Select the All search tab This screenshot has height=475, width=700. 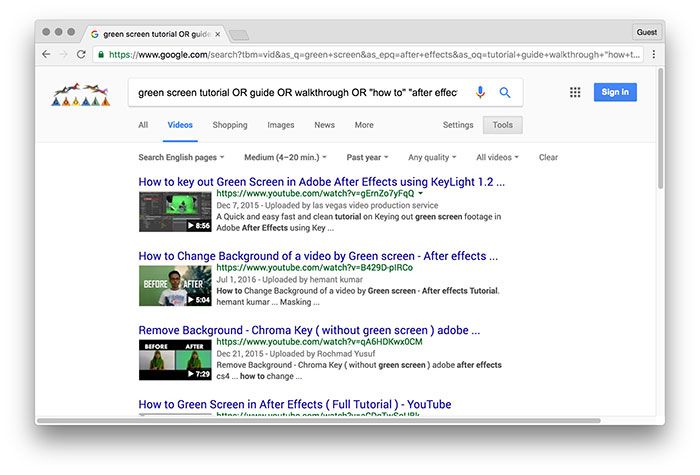pos(143,125)
